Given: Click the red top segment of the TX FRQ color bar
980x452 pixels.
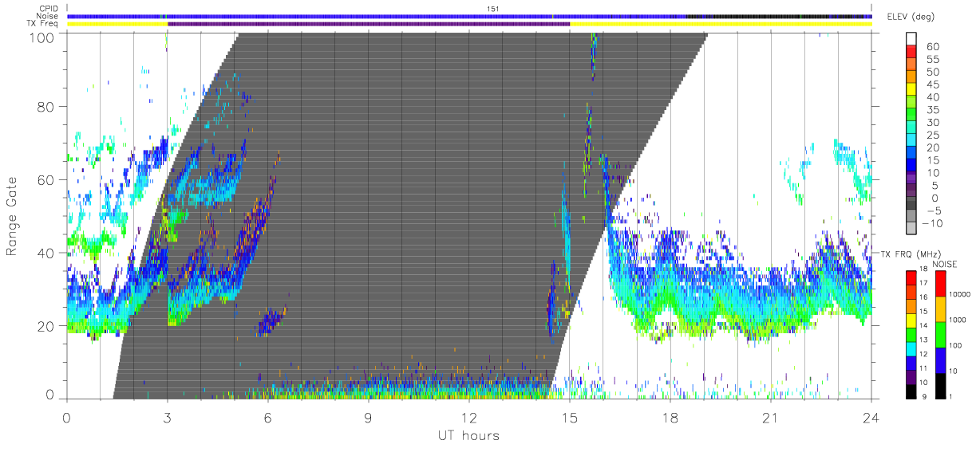Looking at the screenshot, I should 911,278.
